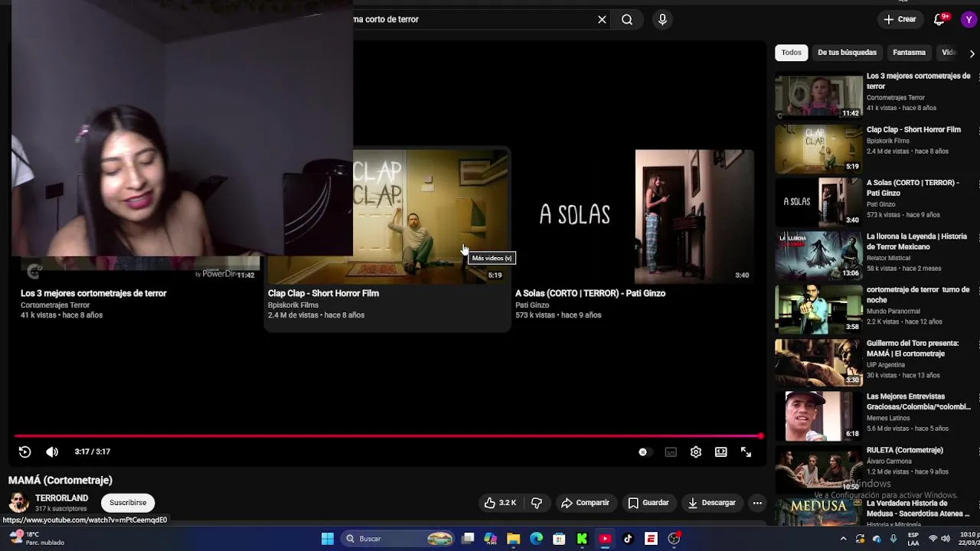Open the sidebar Clap Clap video thumbnail

(818, 149)
